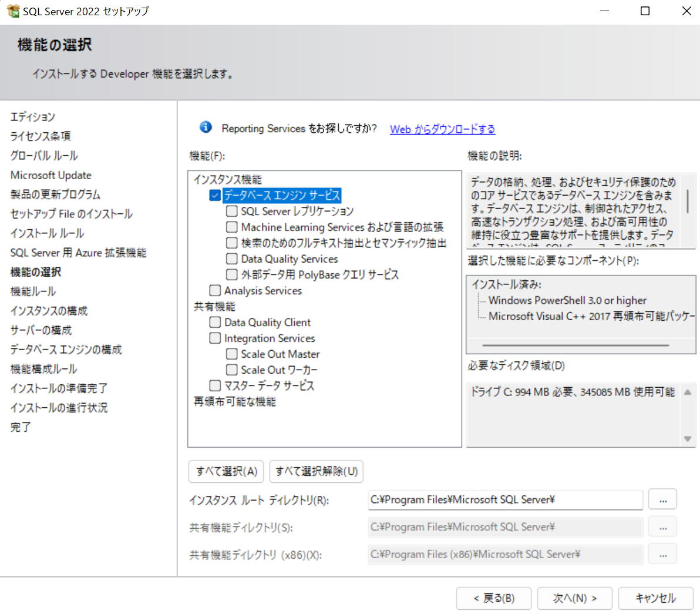Select the インスタンス機能 tree header
Screen dimensions: 700x614
pyautogui.click(x=228, y=180)
